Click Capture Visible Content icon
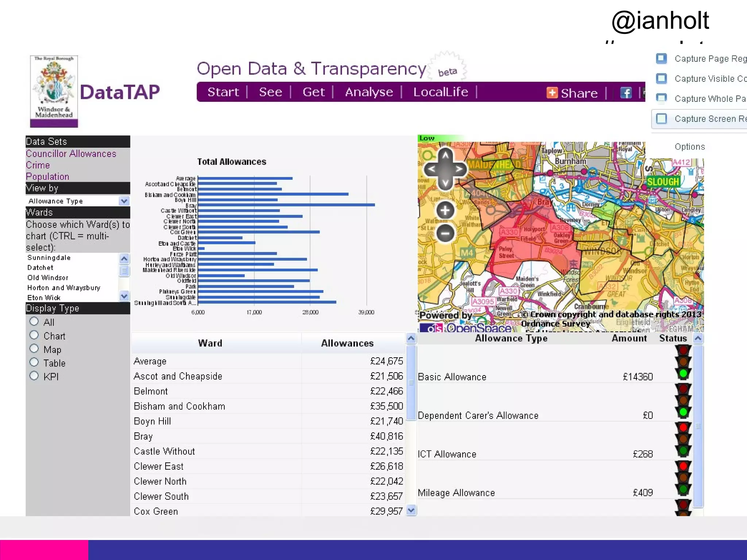This screenshot has width=747, height=560. (661, 79)
